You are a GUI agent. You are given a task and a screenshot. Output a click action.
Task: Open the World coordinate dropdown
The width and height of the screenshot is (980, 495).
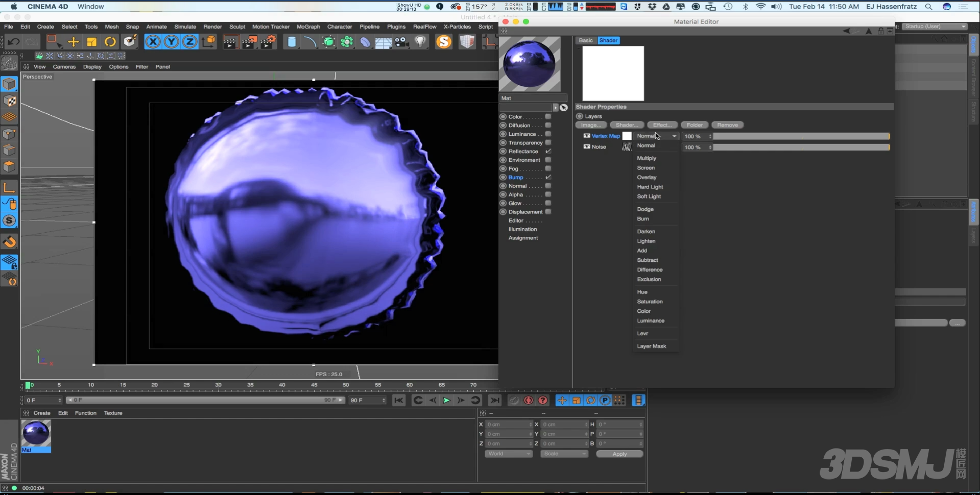point(509,454)
